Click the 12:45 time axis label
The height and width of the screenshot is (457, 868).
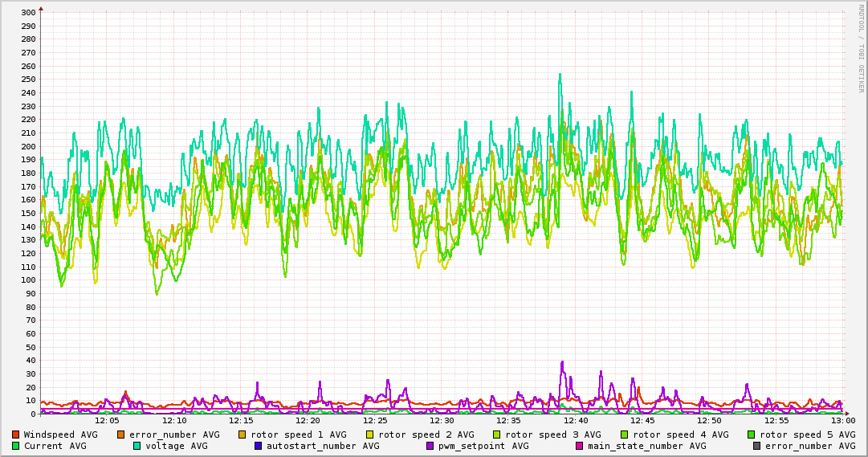[642, 421]
